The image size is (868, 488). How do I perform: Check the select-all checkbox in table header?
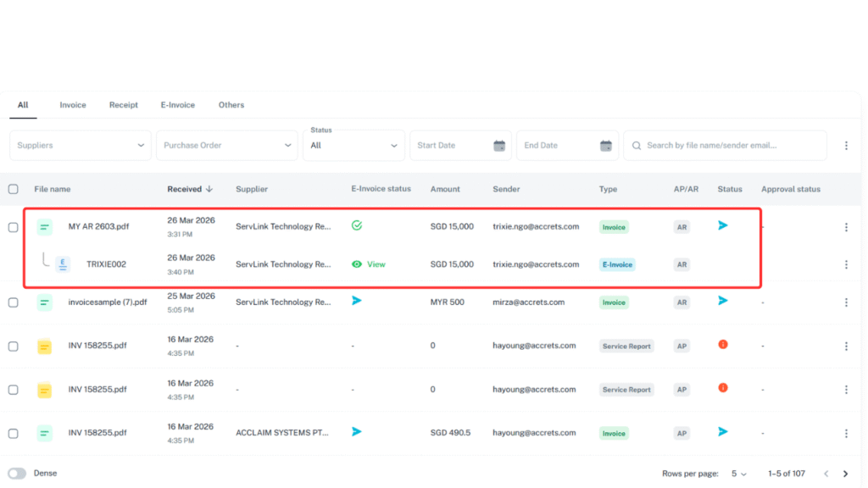(x=13, y=189)
